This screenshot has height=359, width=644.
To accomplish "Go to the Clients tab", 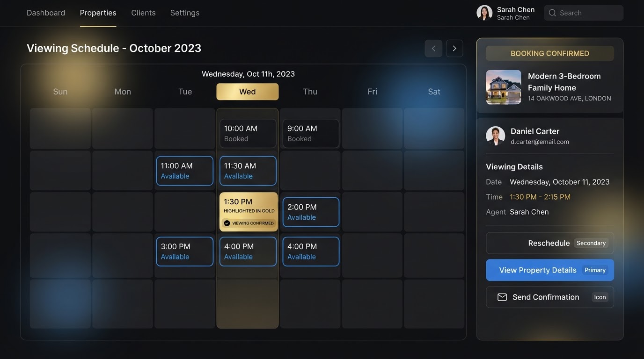I will click(143, 13).
